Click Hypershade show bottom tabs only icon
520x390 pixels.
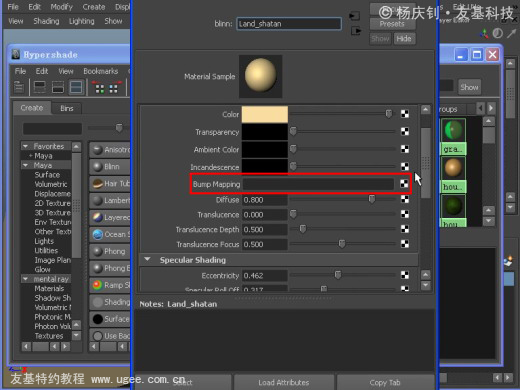pyautogui.click(x=58, y=87)
